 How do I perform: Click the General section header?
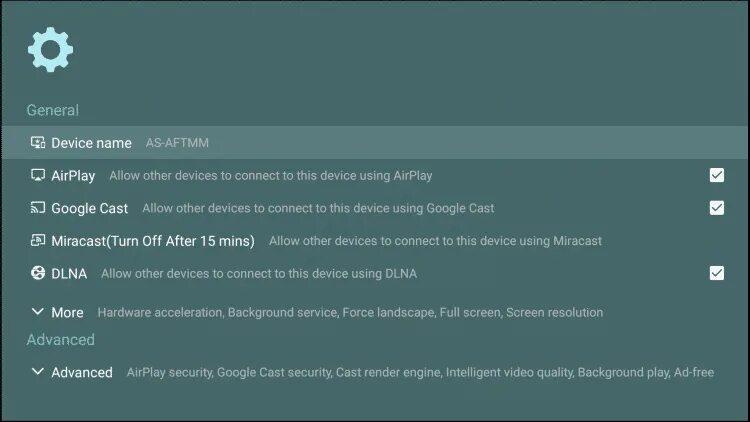pos(52,110)
